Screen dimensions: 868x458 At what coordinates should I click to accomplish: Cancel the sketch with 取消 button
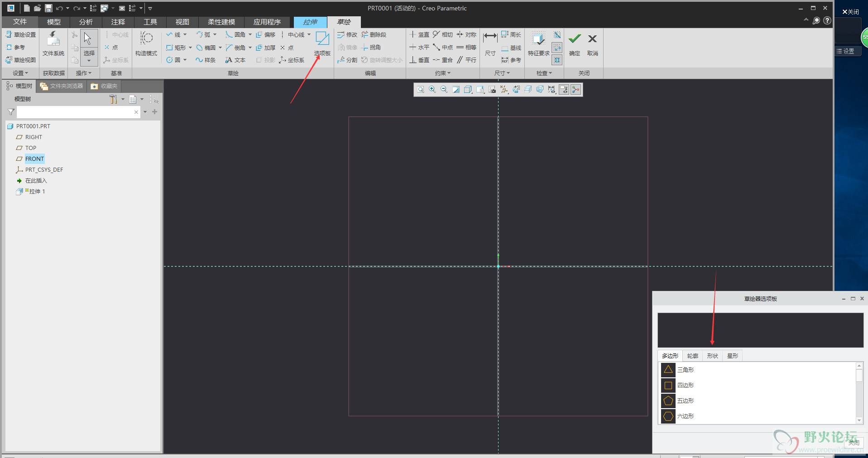[592, 43]
